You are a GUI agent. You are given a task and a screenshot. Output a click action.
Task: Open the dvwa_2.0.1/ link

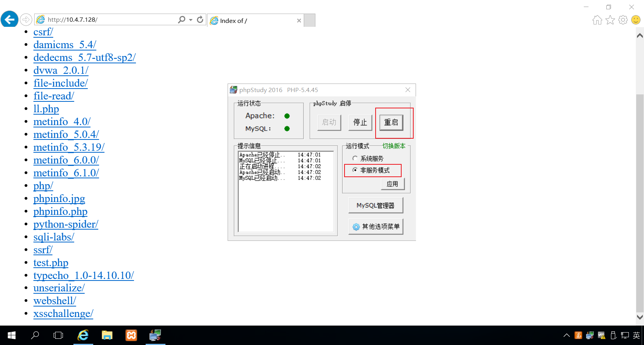tap(61, 70)
